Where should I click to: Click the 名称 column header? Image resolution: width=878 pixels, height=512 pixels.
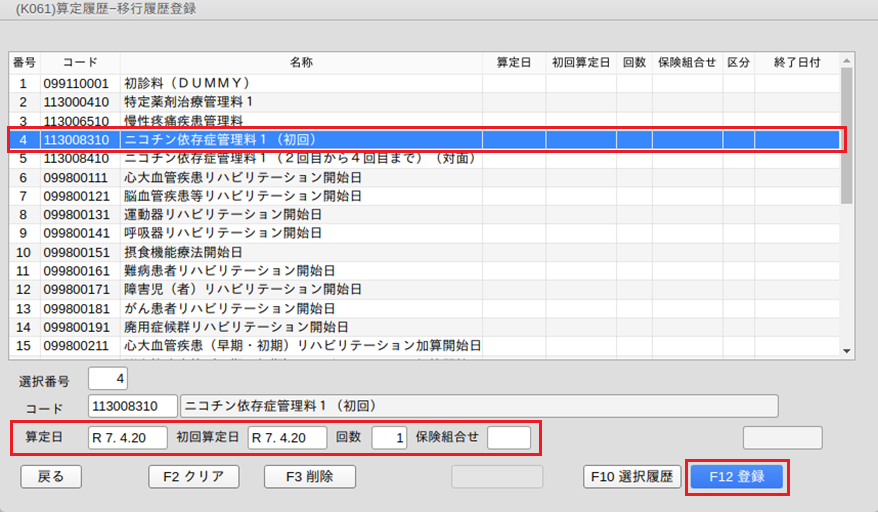point(301,62)
